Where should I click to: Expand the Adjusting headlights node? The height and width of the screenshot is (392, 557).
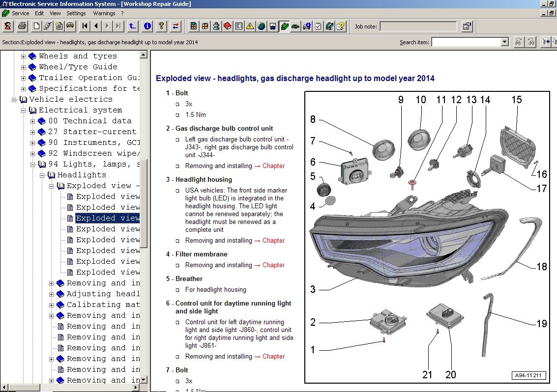tap(51, 294)
